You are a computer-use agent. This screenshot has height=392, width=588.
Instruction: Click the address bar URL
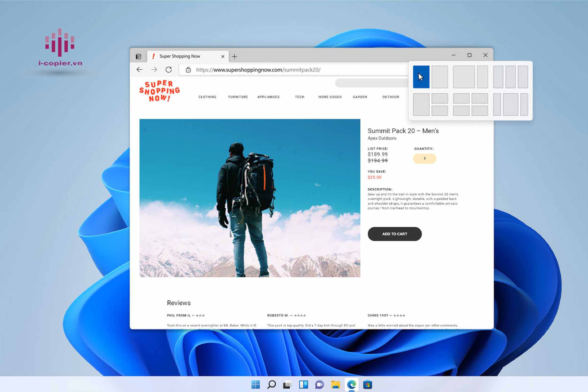coord(258,70)
